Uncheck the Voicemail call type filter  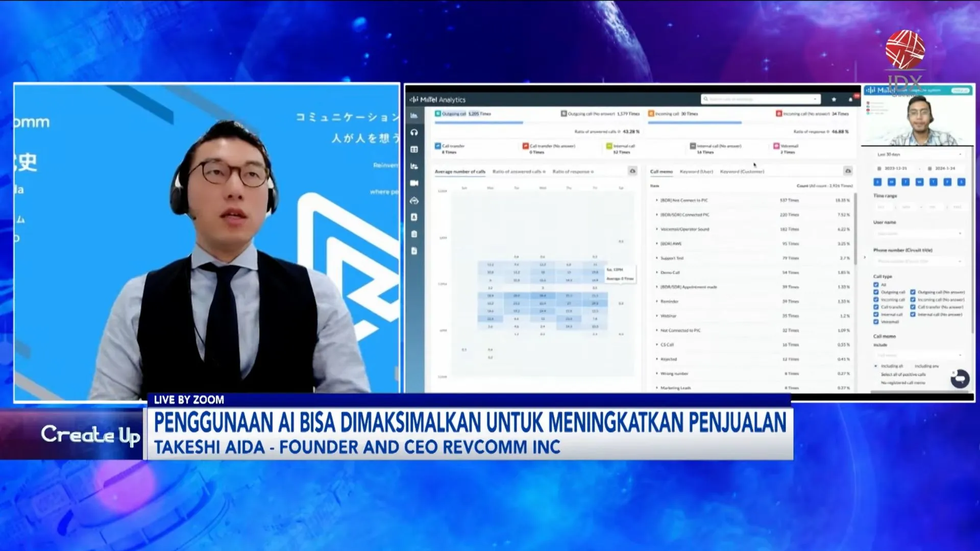tap(876, 322)
